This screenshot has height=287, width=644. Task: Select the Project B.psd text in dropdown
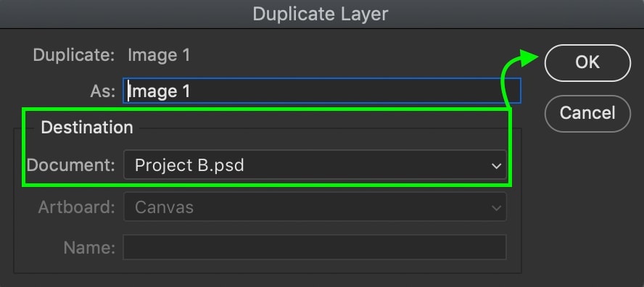[189, 165]
